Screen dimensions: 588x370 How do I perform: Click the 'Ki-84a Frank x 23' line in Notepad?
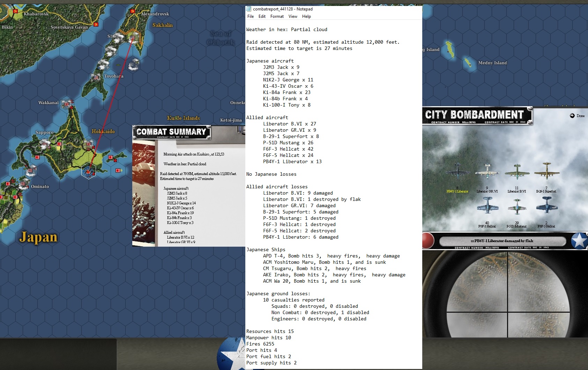coord(287,92)
